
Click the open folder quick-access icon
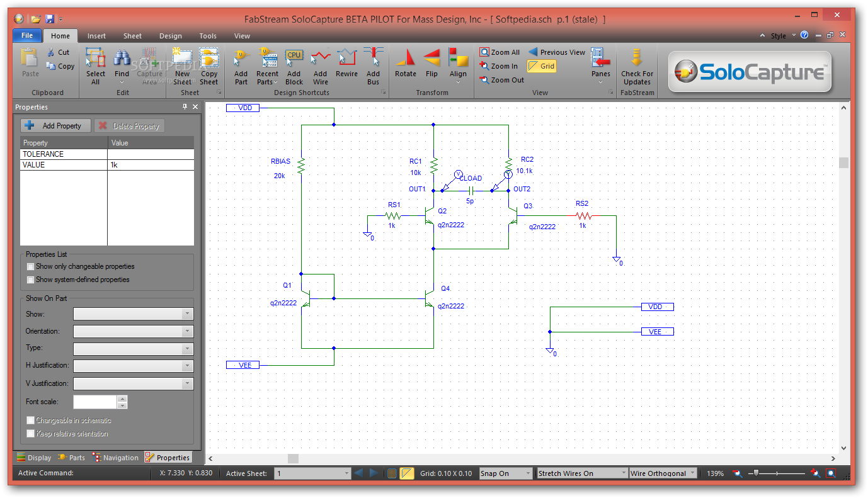coord(36,19)
